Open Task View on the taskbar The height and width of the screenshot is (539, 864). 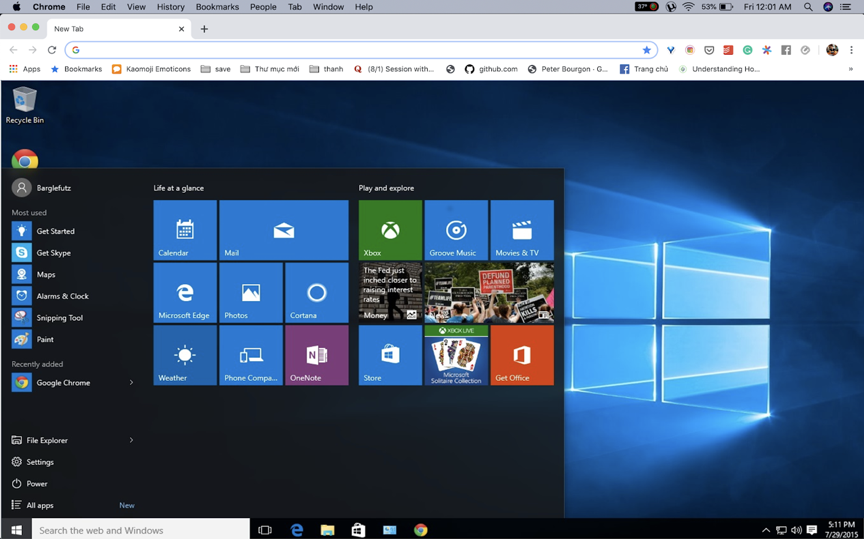(265, 530)
